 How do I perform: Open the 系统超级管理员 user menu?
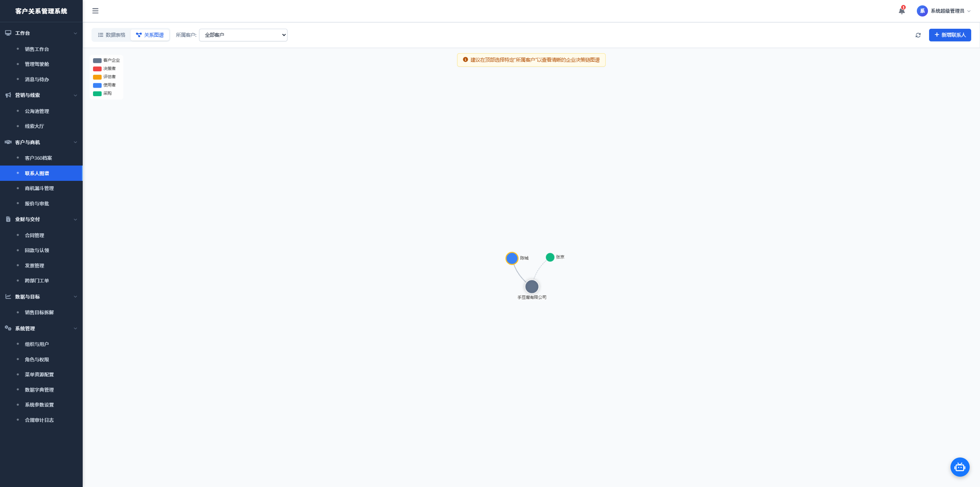(x=944, y=11)
